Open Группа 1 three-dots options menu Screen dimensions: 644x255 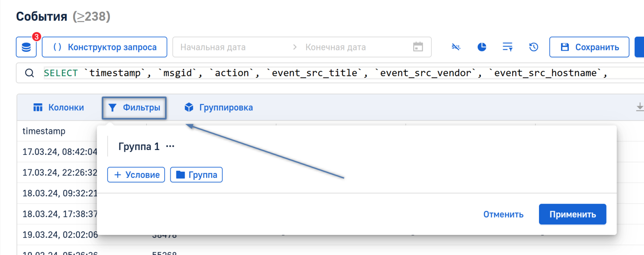(x=170, y=146)
